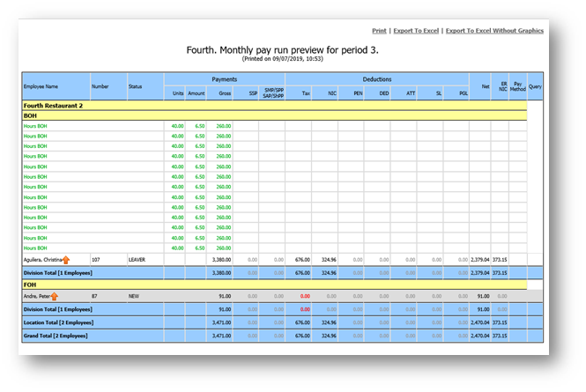This screenshot has width=586, height=392.
Task: Click the red 0.00 Tax value for Andre, Peter
Action: [304, 297]
